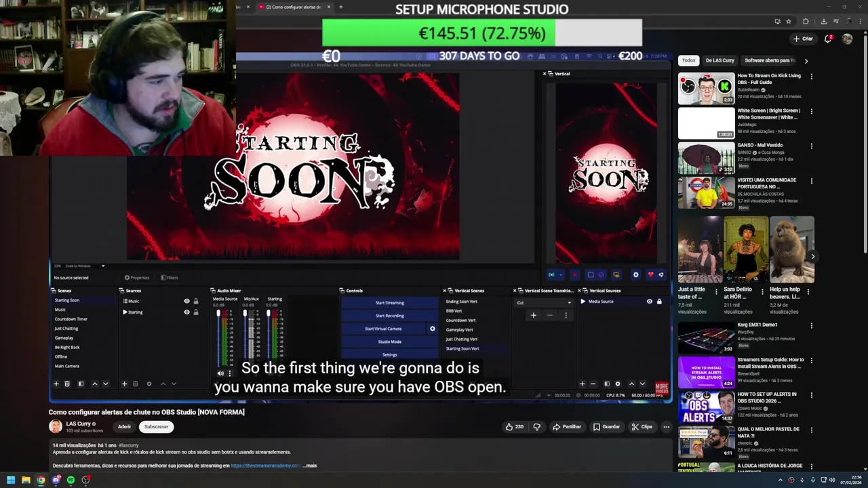The height and width of the screenshot is (488, 868).
Task: Toggle the lock on the vertical Media Source
Action: point(658,301)
